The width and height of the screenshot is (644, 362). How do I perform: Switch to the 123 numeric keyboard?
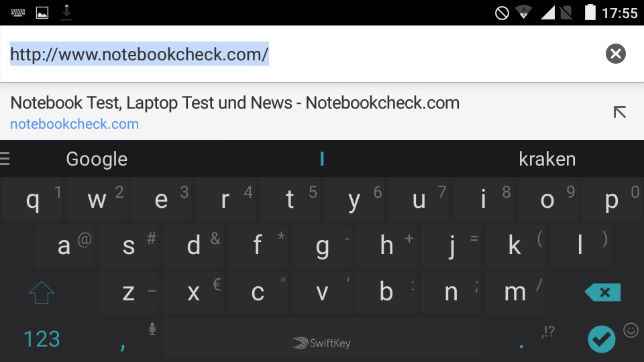click(42, 339)
